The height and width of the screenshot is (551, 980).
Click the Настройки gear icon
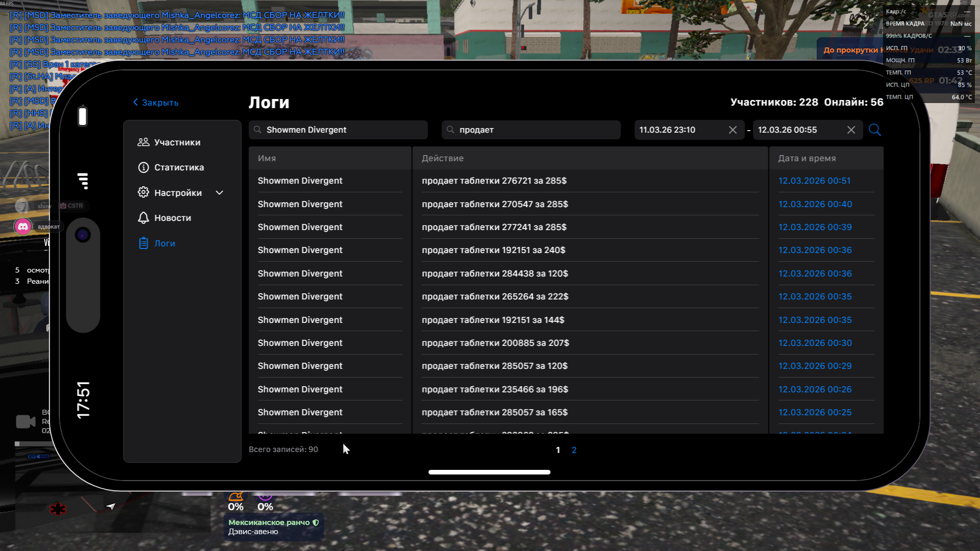143,192
